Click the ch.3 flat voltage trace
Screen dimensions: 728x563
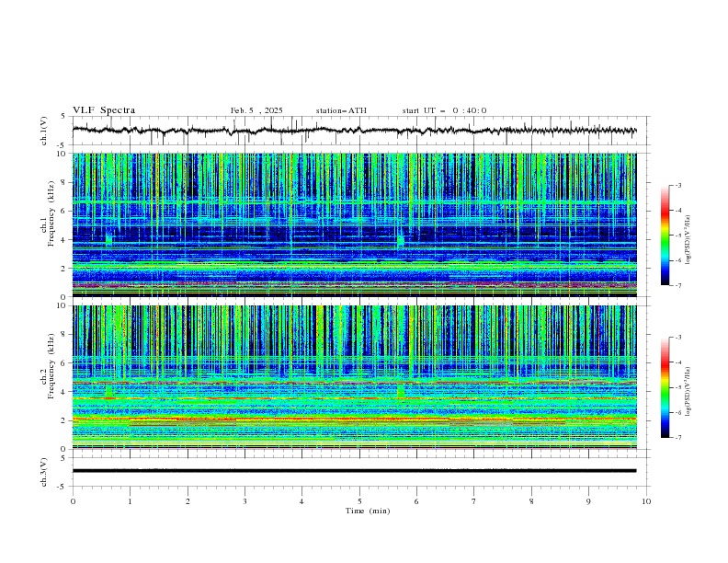(x=354, y=471)
